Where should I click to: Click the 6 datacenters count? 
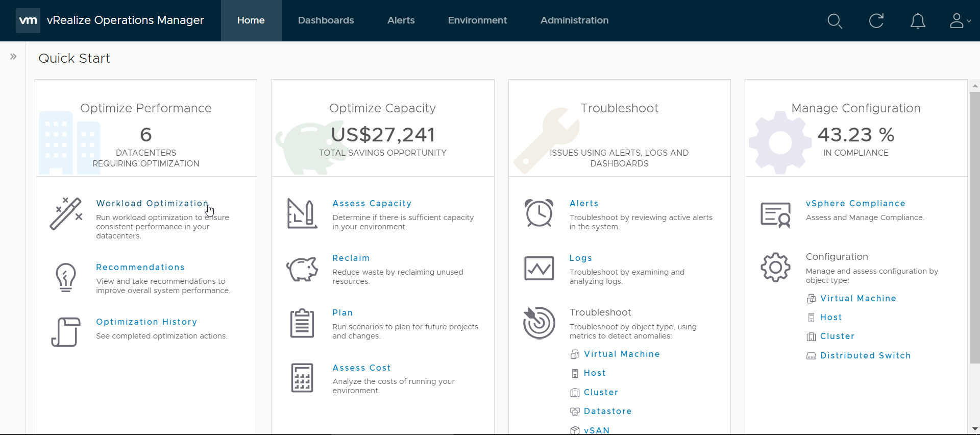click(x=146, y=135)
